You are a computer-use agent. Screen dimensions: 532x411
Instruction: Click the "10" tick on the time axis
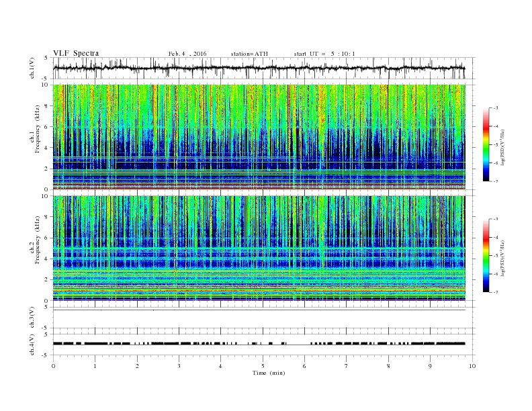[x=472, y=366]
